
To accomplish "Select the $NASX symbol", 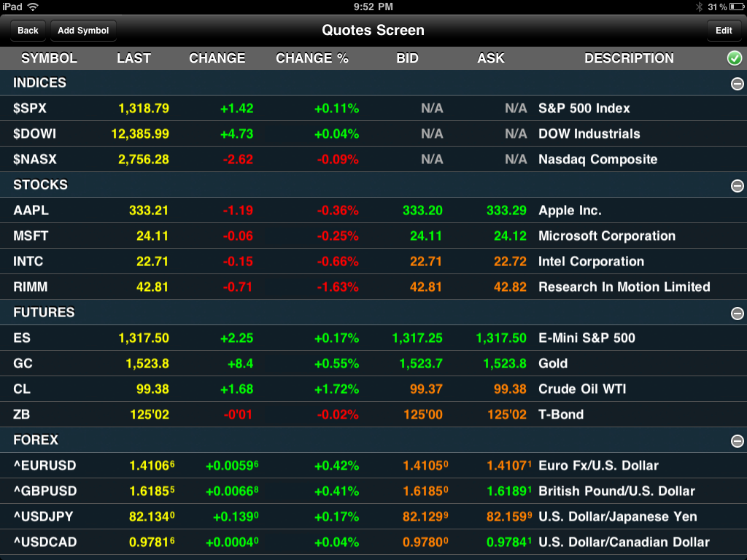I will click(x=35, y=159).
